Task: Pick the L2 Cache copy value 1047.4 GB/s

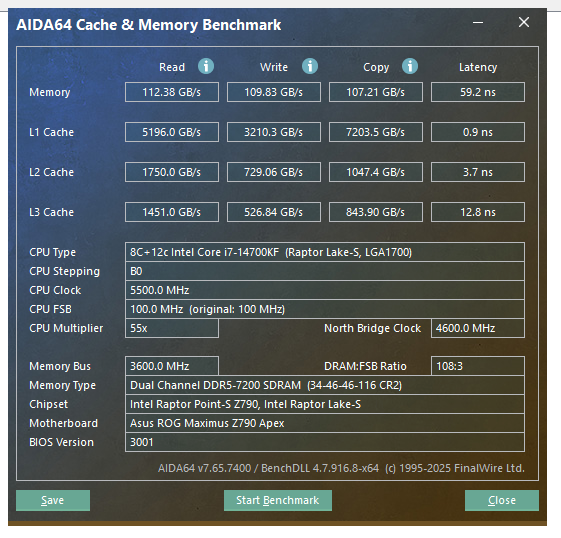Action: [x=376, y=172]
